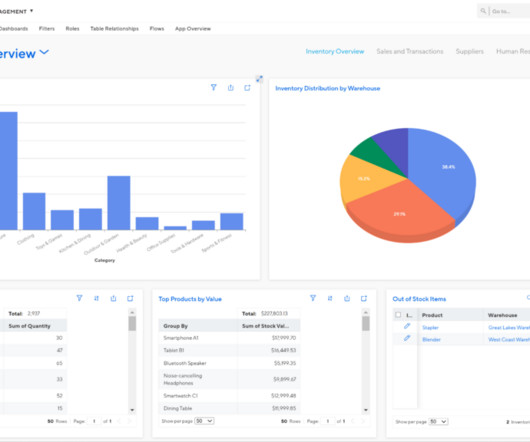
Task: Click scrollbar thumb in Top Products by Value table
Action: [366, 323]
